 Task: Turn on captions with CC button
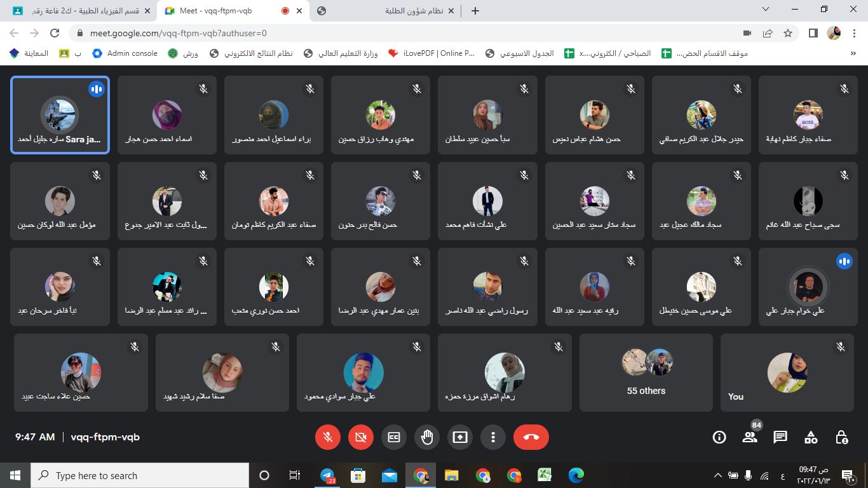click(x=394, y=437)
